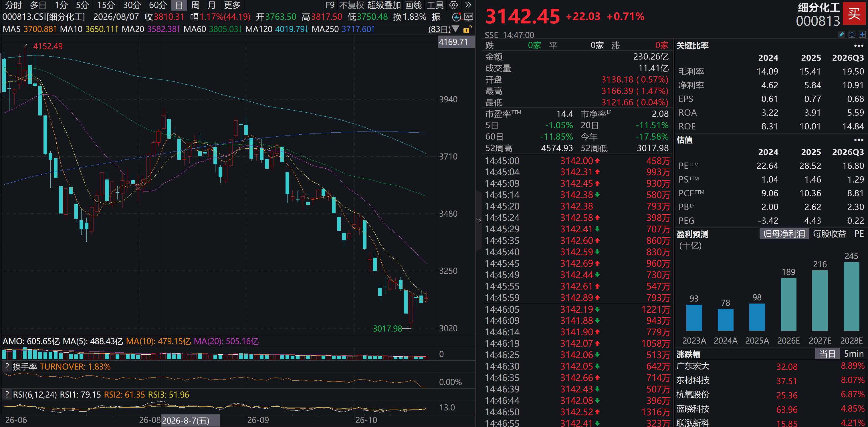Click the question mark beside 换手率
The height and width of the screenshot is (427, 868).
[6, 366]
